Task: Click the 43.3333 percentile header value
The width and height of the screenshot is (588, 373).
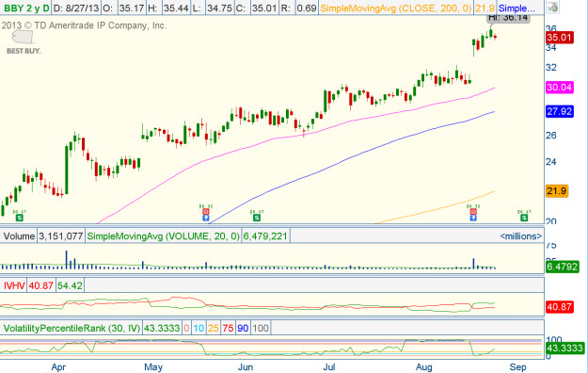Action: click(162, 329)
